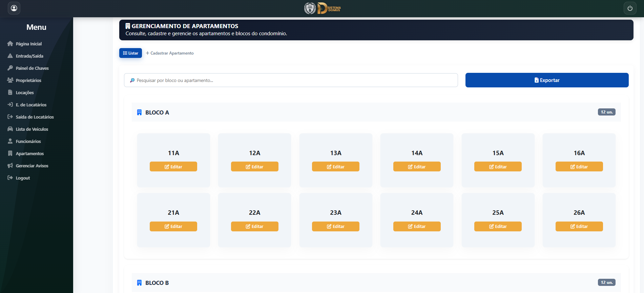Image resolution: width=644 pixels, height=293 pixels.
Task: Open Editar for apartment 25A
Action: point(498,227)
